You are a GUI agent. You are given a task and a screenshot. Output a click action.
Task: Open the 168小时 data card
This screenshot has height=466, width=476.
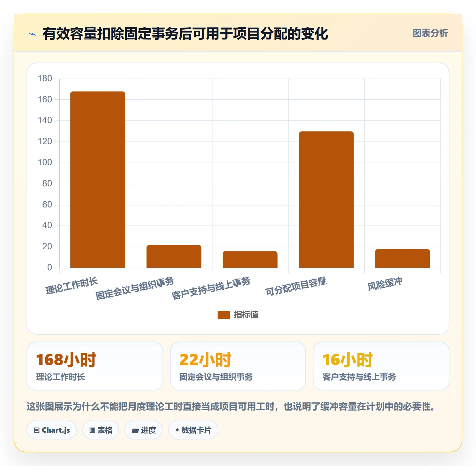pyautogui.click(x=95, y=366)
